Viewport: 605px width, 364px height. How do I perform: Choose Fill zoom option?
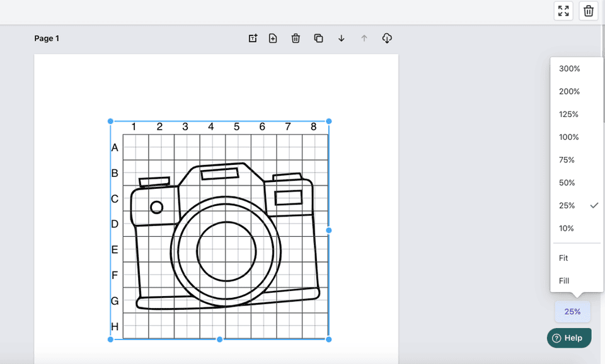(x=577, y=281)
